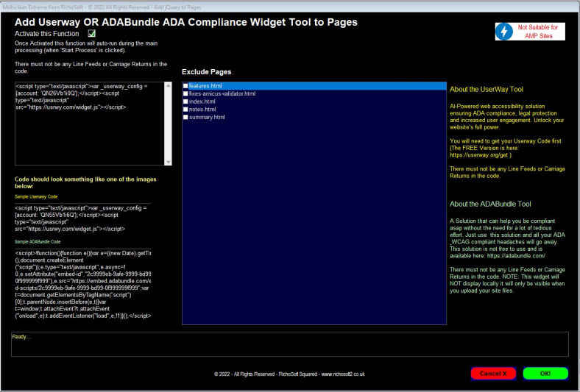The image size is (580, 392).
Task: Click the green OK! button
Action: click(545, 374)
